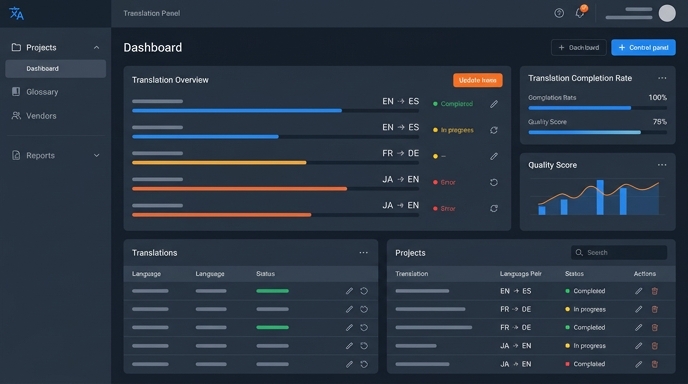
Task: Click the Language Pair column header
Action: [x=520, y=274]
